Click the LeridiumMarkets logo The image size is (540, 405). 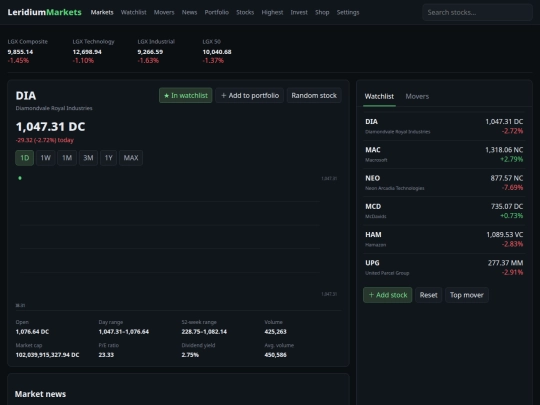(x=44, y=12)
